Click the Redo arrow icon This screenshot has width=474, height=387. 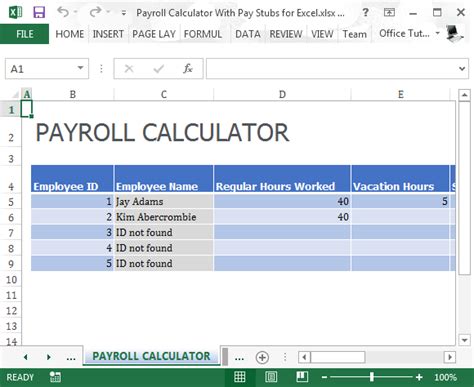pyautogui.click(x=95, y=12)
